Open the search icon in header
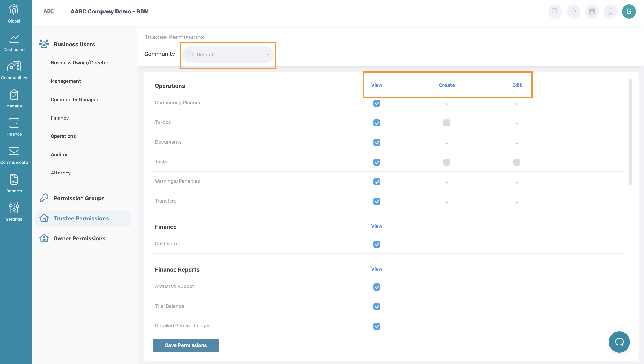The height and width of the screenshot is (364, 644). point(555,11)
